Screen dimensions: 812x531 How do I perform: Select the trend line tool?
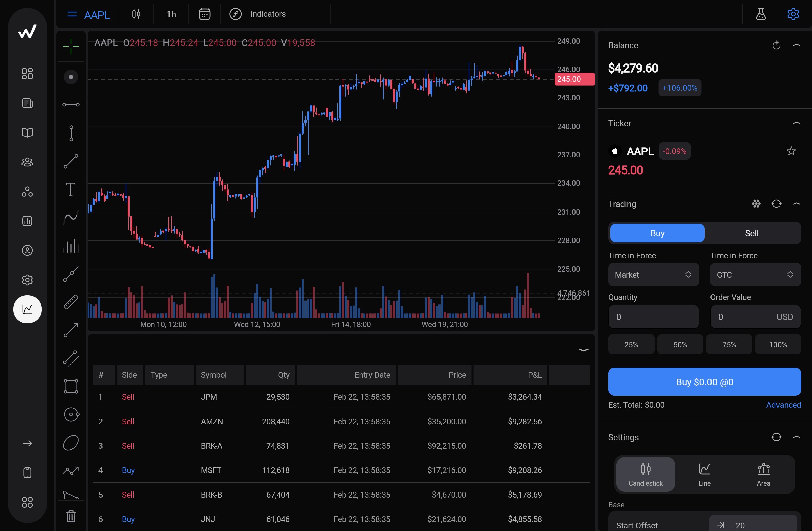point(71,161)
